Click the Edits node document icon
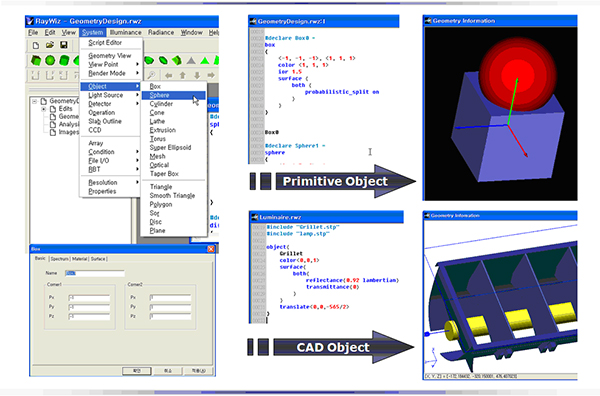This screenshot has height=396, width=600. coord(53,109)
